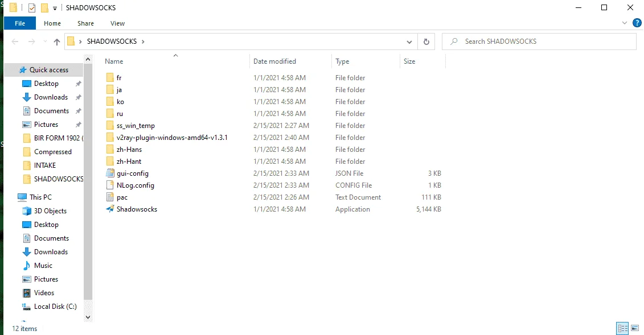Select the v2ray-plugin-windows-amd64-v1.3.1 folder icon
The image size is (644, 335).
pos(110,138)
